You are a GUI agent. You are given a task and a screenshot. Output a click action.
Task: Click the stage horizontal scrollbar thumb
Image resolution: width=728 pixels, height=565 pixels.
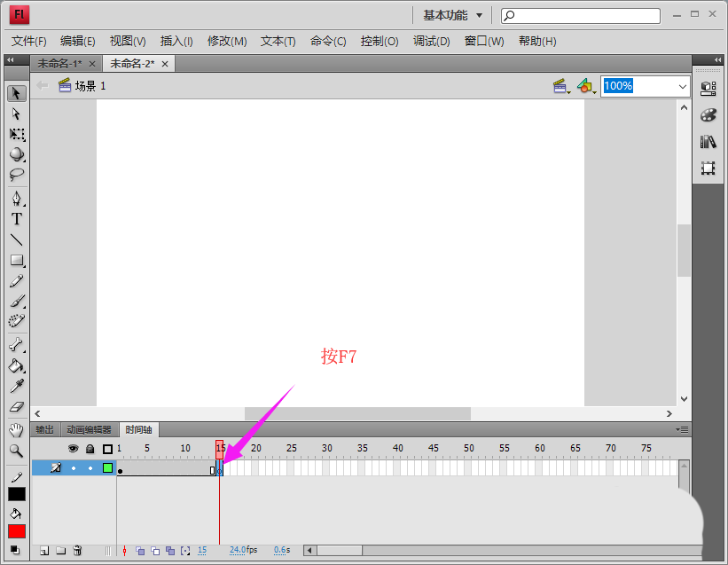pyautogui.click(x=357, y=413)
